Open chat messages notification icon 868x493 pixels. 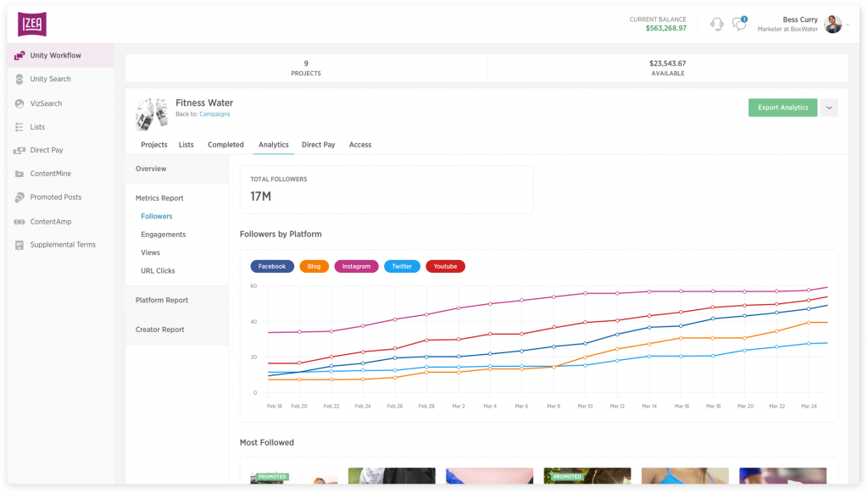(739, 24)
